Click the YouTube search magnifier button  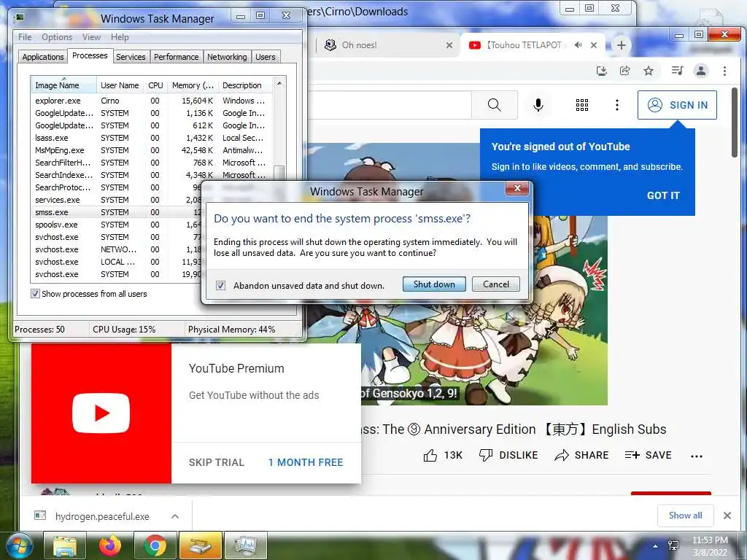(494, 105)
